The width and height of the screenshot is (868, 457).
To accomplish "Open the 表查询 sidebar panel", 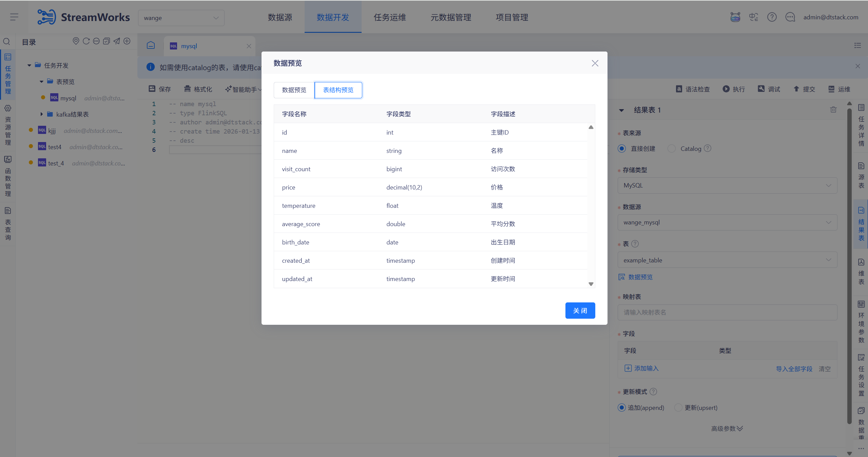I will (8, 224).
